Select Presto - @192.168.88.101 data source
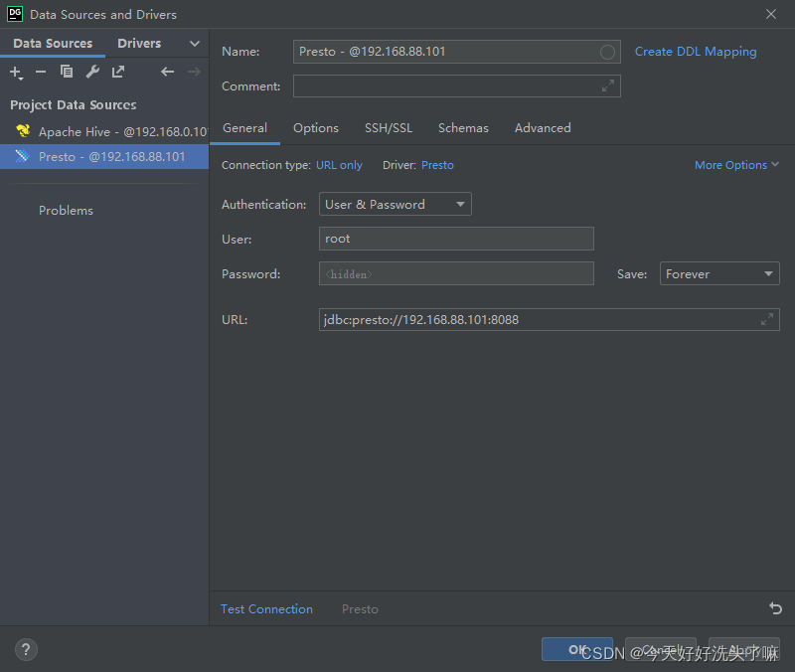This screenshot has height=672, width=795. click(104, 157)
